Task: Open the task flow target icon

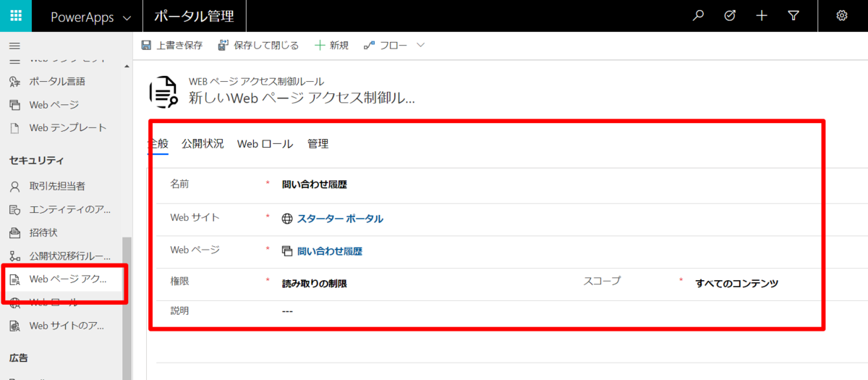Action: (x=730, y=16)
